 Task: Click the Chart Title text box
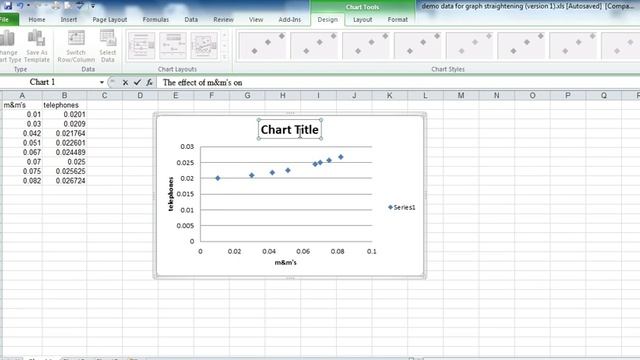[x=290, y=129]
